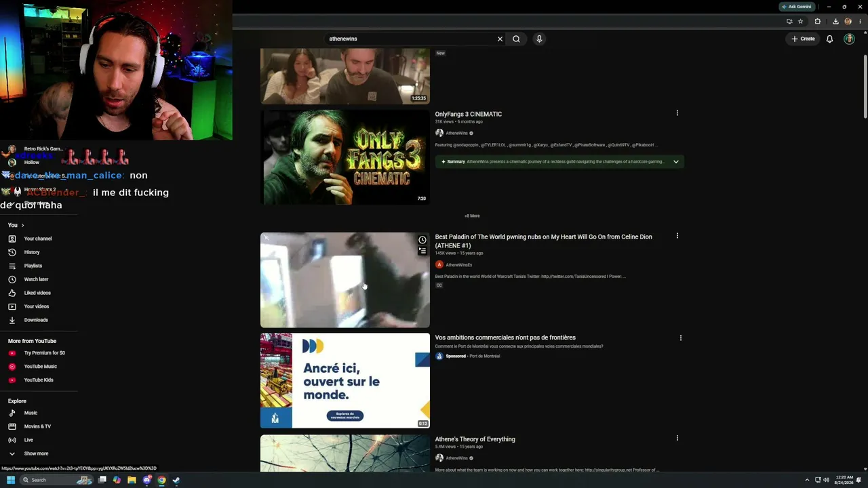Open Downloads in the sidebar
Image resolution: width=868 pixels, height=488 pixels.
[36, 320]
